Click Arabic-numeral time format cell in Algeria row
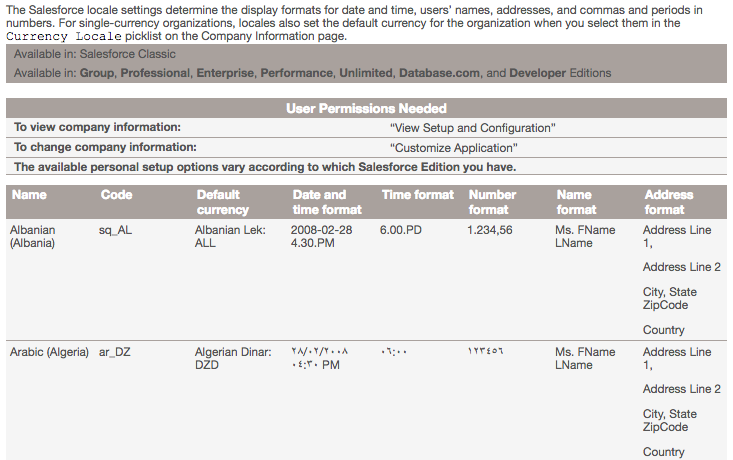This screenshot has height=460, width=733. point(394,352)
